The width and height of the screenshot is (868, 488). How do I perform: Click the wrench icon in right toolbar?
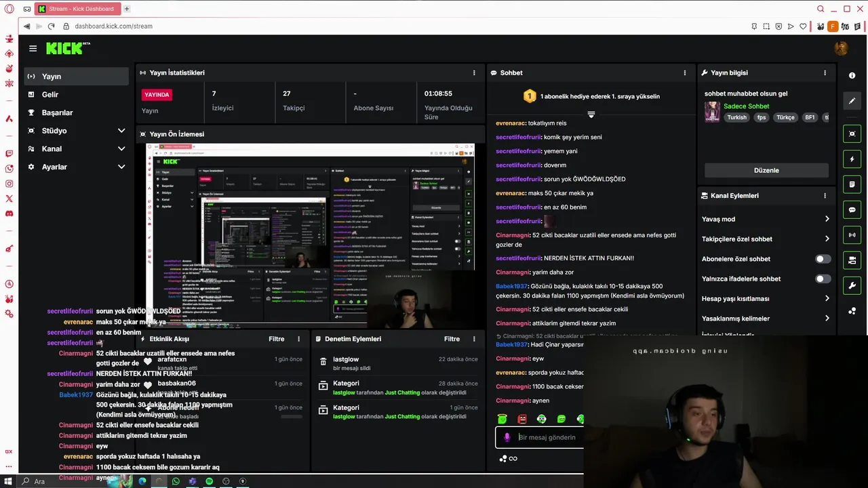(x=852, y=285)
